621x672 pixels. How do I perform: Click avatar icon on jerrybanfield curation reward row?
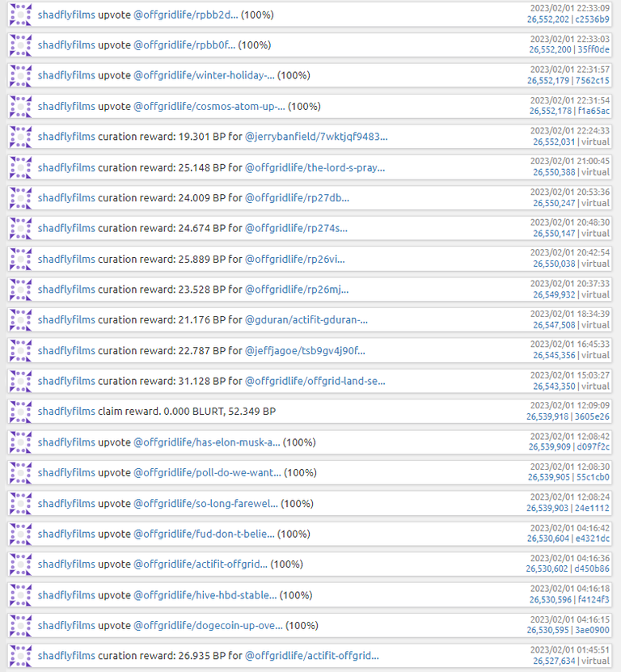click(x=20, y=137)
